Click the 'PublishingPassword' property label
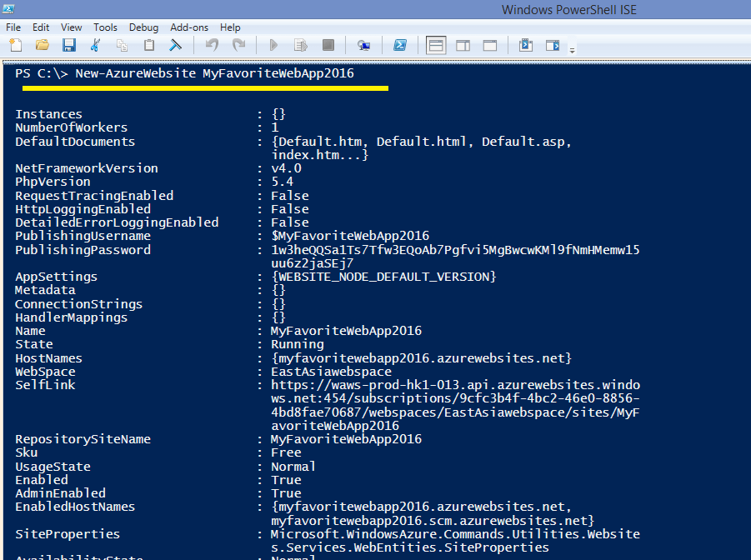 pos(83,250)
